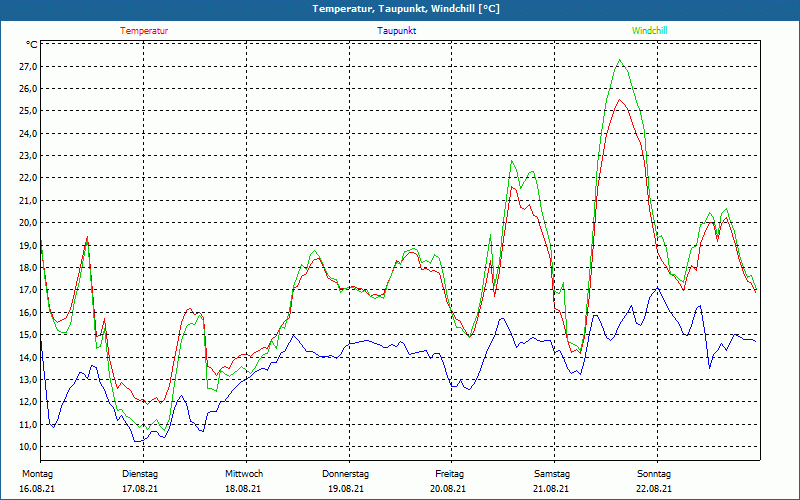Click the green Windchill peak on Saturday
The width and height of the screenshot is (800, 500).
[619, 60]
